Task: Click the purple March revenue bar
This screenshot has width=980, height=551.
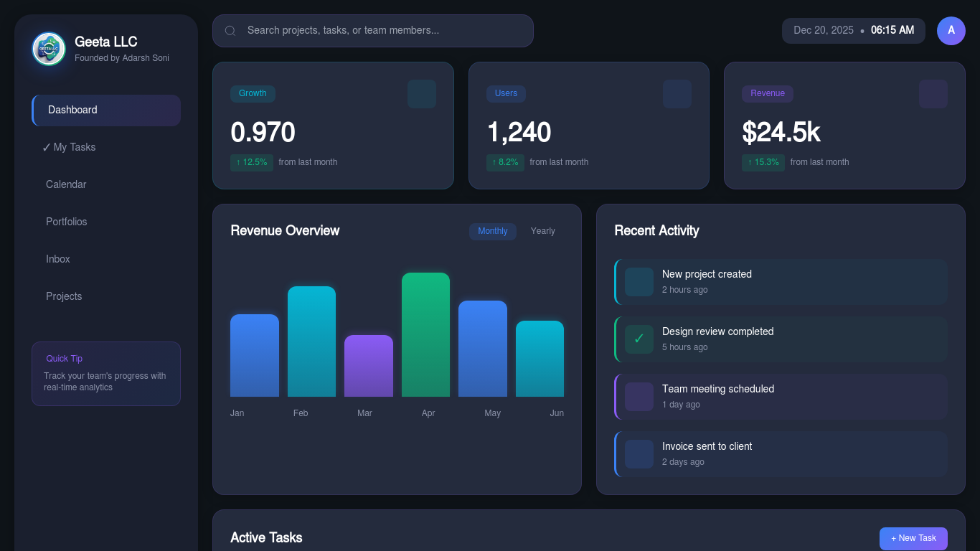Action: [x=369, y=366]
